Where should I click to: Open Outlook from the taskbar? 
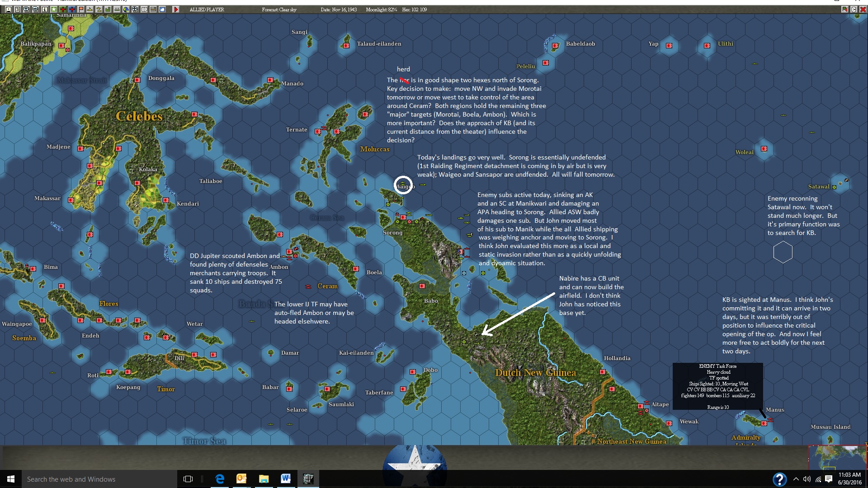(241, 479)
